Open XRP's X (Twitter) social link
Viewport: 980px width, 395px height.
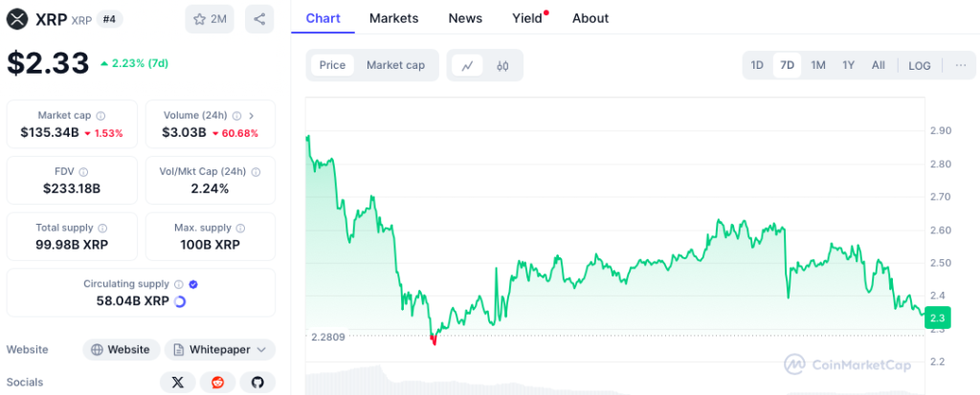pyautogui.click(x=177, y=383)
